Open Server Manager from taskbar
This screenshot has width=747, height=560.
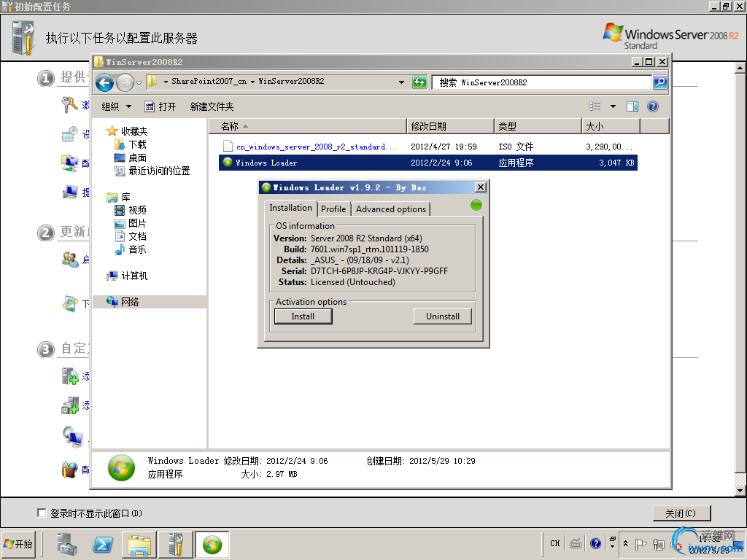[67, 545]
